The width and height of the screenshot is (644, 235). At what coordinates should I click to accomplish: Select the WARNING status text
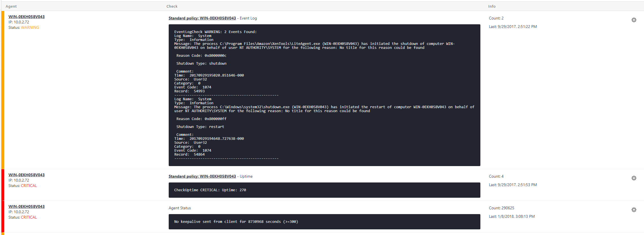pyautogui.click(x=30, y=27)
